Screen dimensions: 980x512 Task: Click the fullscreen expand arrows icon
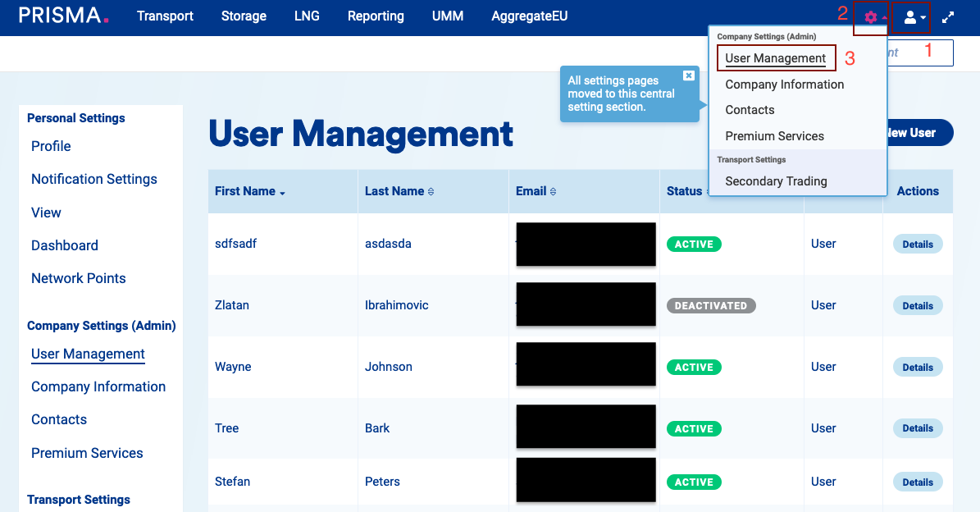[x=948, y=16]
